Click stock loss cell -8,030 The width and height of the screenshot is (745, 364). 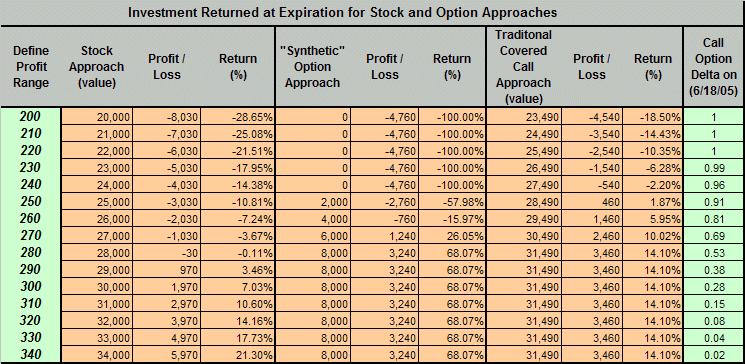tap(167, 117)
